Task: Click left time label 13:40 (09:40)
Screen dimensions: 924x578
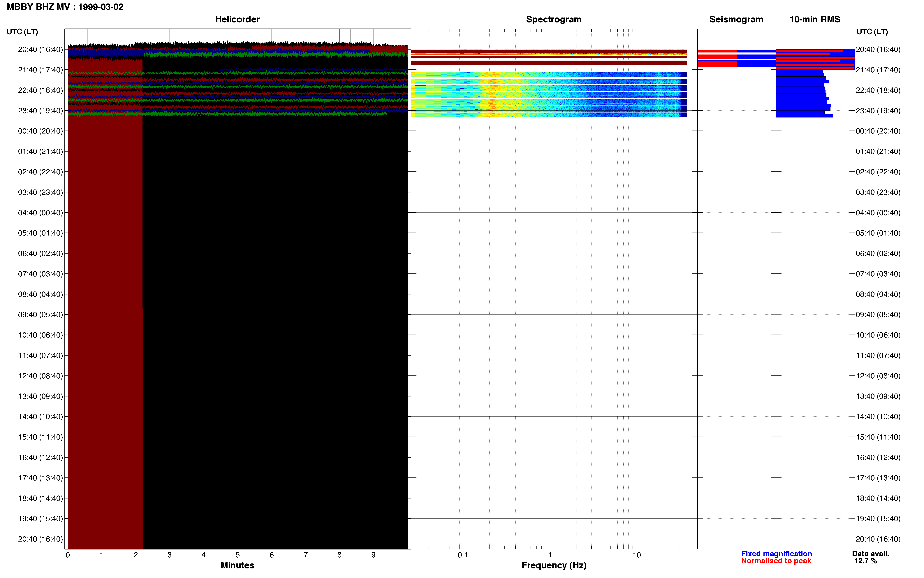Action: 40,396
